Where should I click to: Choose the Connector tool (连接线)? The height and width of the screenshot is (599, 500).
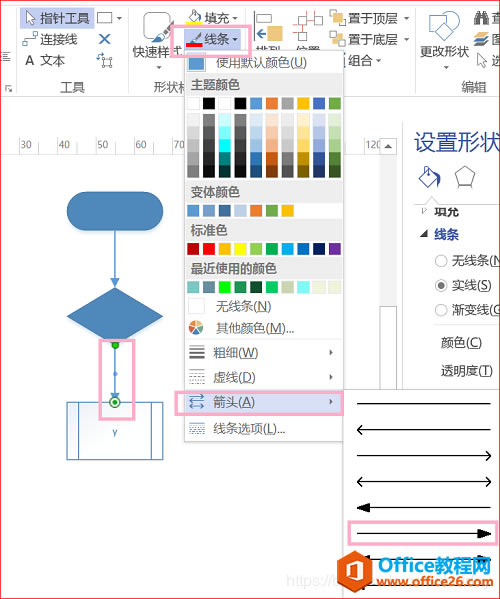click(x=50, y=39)
